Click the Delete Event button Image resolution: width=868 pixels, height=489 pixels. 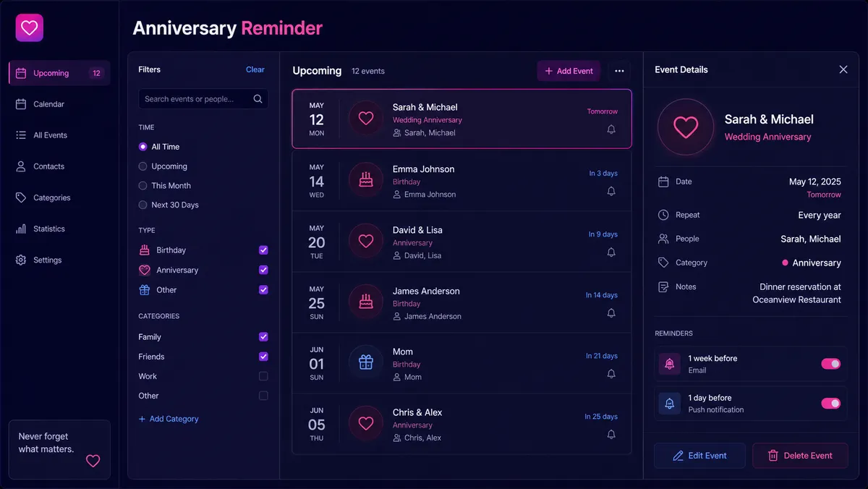800,456
